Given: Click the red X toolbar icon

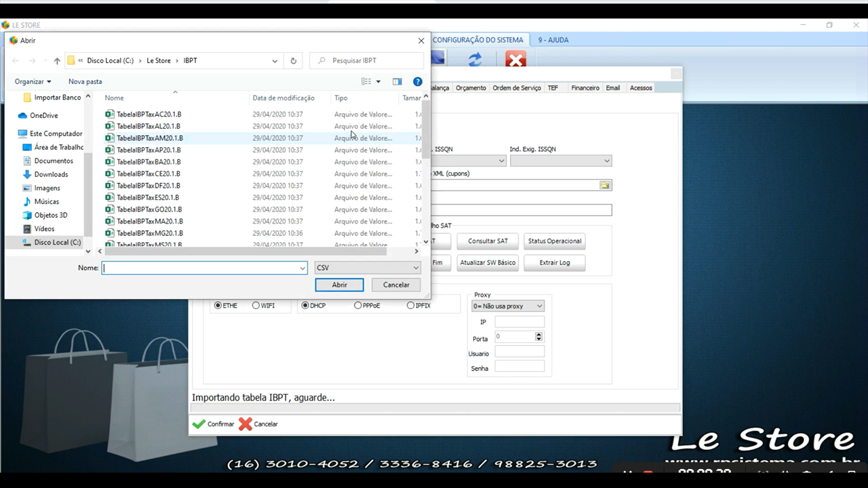Looking at the screenshot, I should [515, 60].
